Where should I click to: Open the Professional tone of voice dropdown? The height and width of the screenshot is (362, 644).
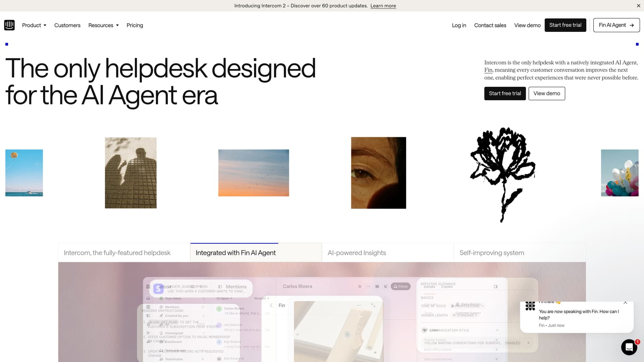pos(468,306)
